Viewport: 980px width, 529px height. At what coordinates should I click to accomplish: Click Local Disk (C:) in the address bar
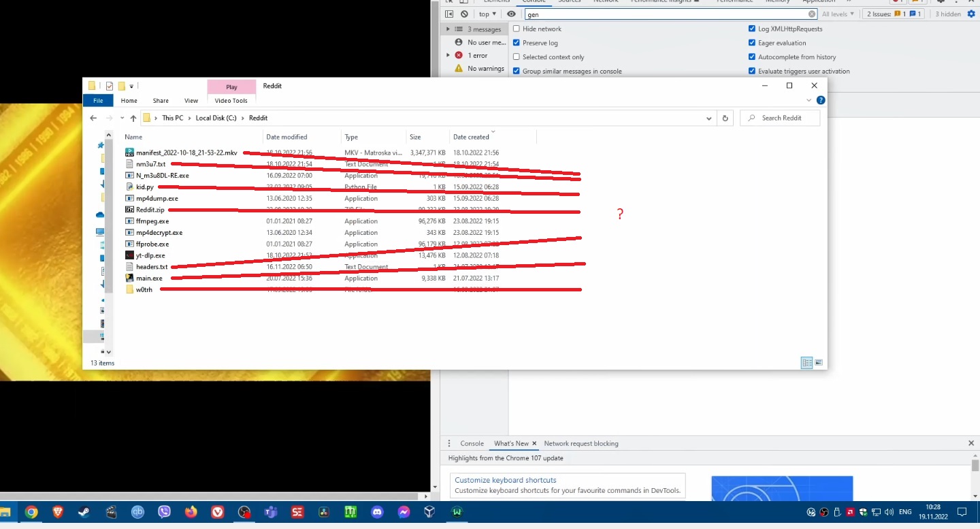pyautogui.click(x=216, y=118)
